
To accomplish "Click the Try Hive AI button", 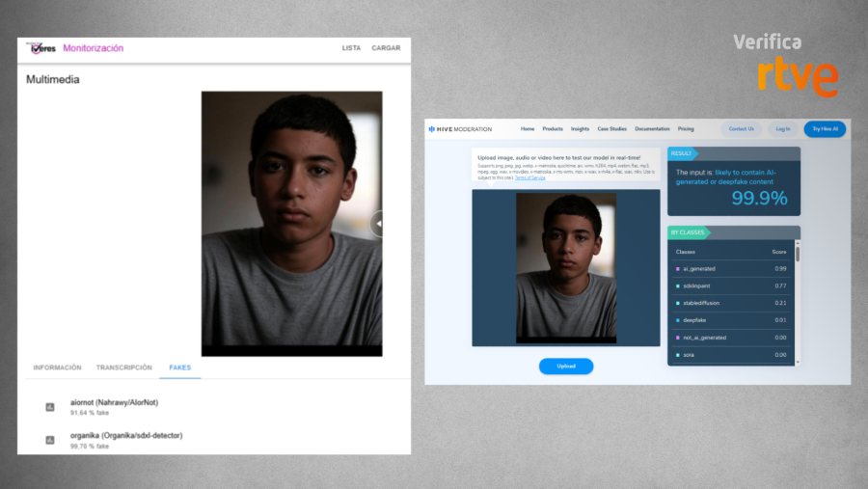I will coord(824,128).
